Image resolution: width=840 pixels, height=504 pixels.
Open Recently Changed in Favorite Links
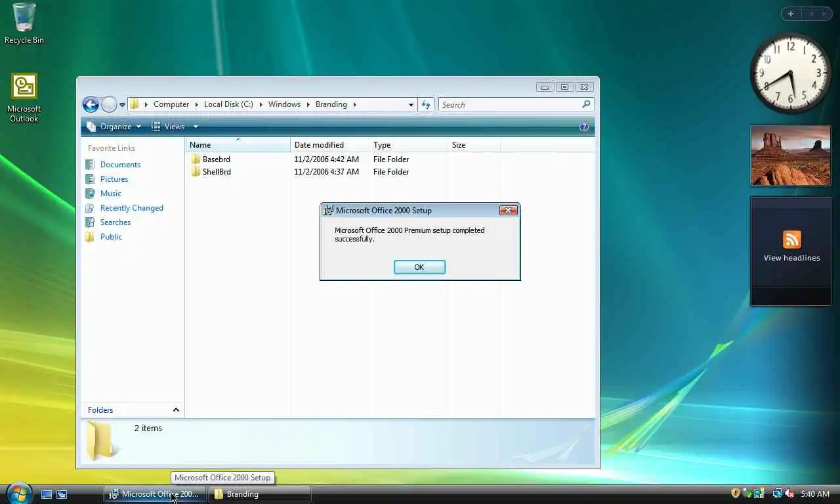click(x=132, y=208)
